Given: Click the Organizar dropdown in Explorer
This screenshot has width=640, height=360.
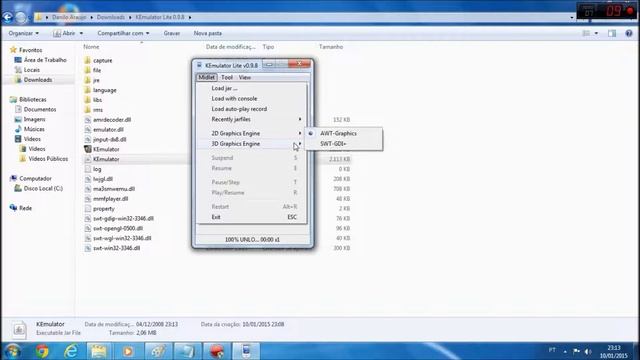Looking at the screenshot, I should point(24,33).
